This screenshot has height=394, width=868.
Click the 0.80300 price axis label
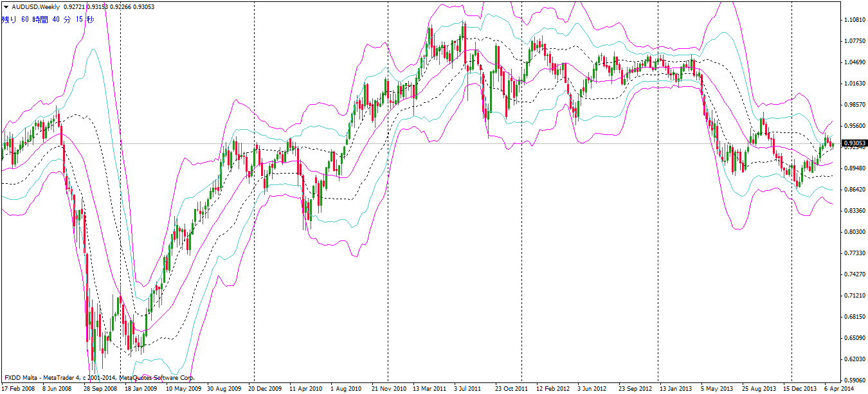coord(854,232)
